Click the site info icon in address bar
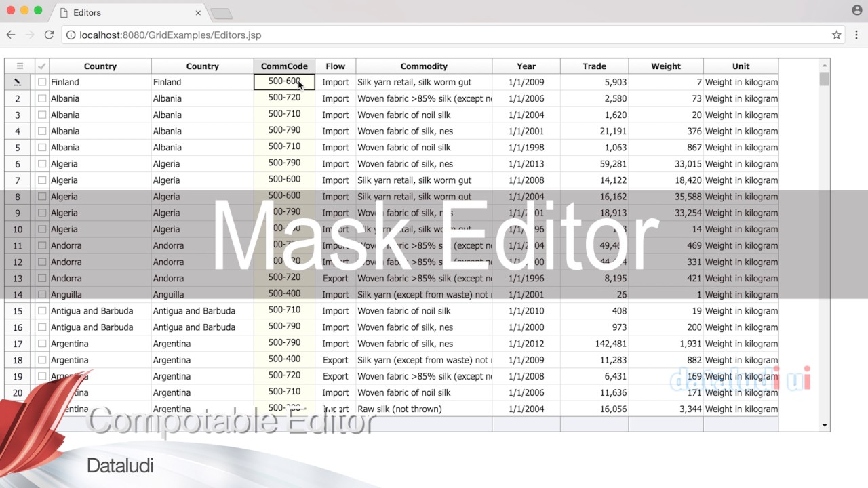 coord(71,35)
